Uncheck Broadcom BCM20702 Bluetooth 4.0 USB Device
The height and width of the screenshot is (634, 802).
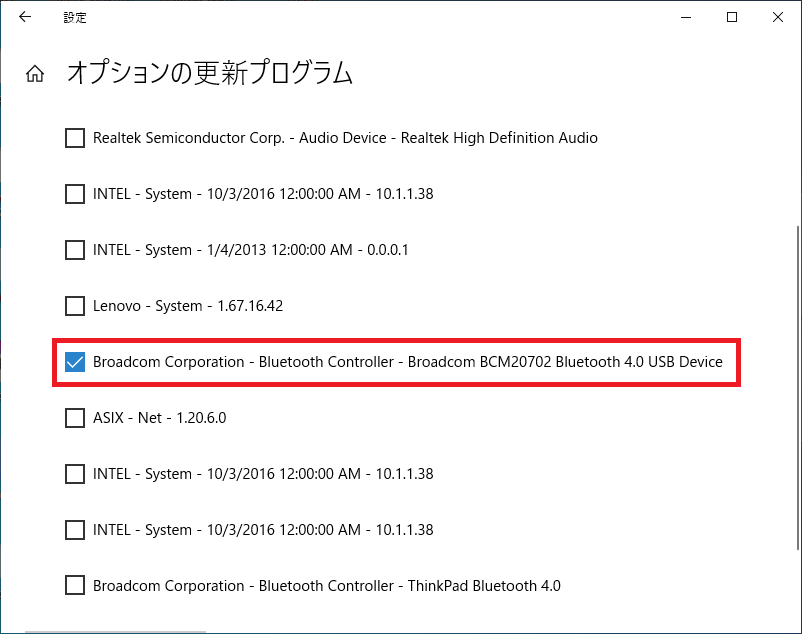75,362
